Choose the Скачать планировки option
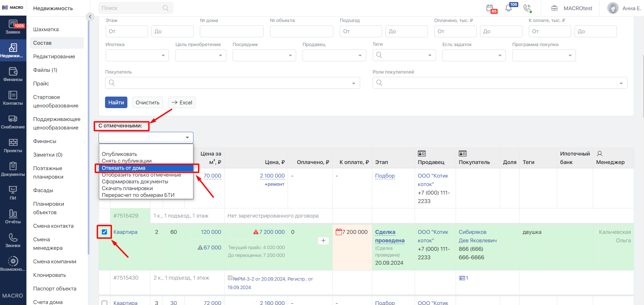Screen dimensions: 644x305 tap(127, 188)
